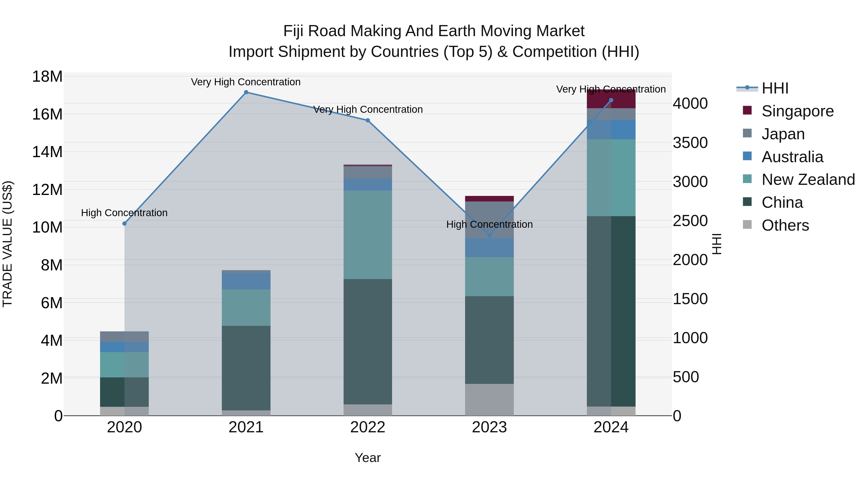Click the 10M left-axis tick label

coord(47,227)
